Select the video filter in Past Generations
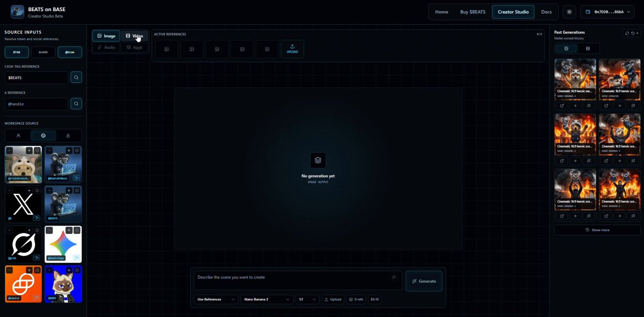This screenshot has width=644, height=317. [x=588, y=48]
